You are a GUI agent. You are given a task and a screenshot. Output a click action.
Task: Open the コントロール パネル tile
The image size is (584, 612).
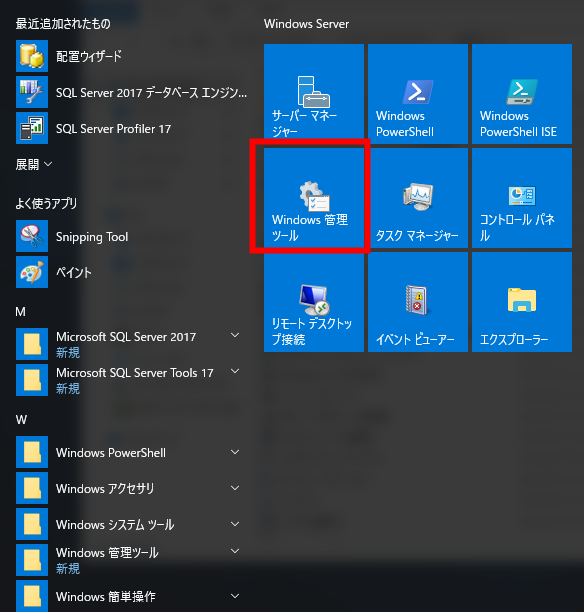pos(522,198)
